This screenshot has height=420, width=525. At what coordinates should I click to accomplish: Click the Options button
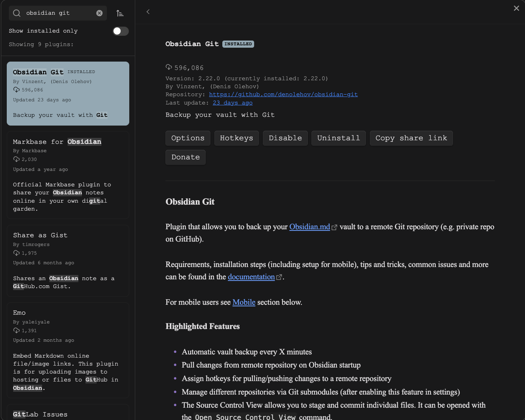click(188, 138)
